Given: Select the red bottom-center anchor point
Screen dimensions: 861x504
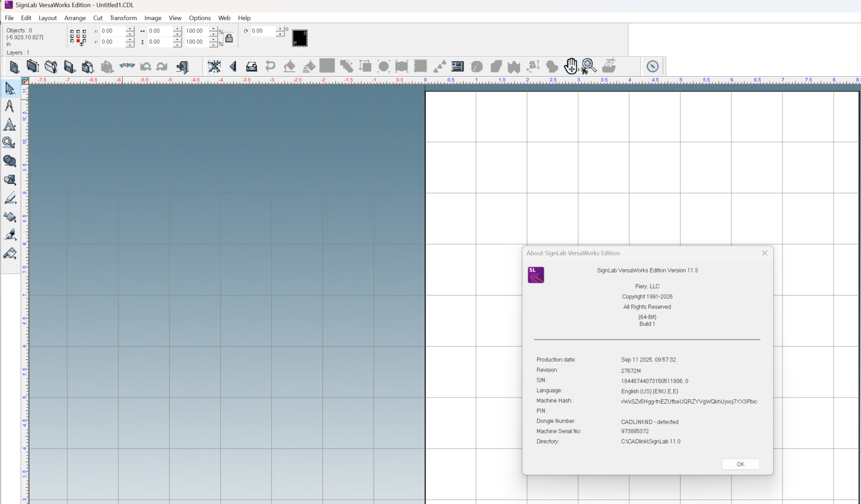Looking at the screenshot, I should pos(78,41).
